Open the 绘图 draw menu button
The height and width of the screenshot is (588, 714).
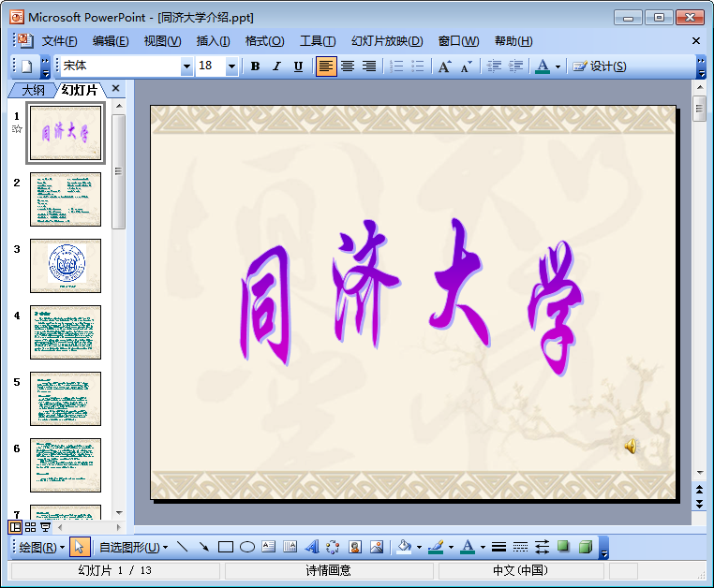pos(42,547)
